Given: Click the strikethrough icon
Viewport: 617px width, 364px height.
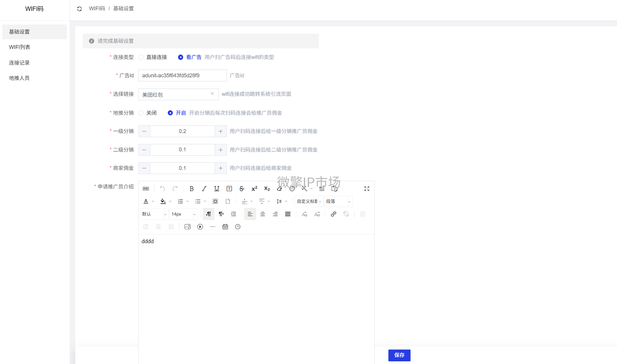Looking at the screenshot, I should point(242,189).
